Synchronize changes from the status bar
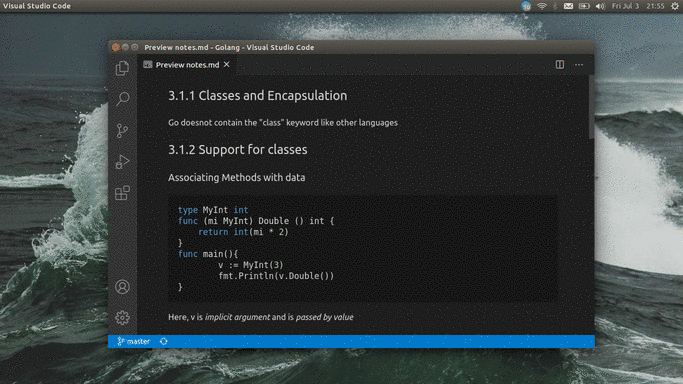Viewport: 683px width, 384px height. 164,341
